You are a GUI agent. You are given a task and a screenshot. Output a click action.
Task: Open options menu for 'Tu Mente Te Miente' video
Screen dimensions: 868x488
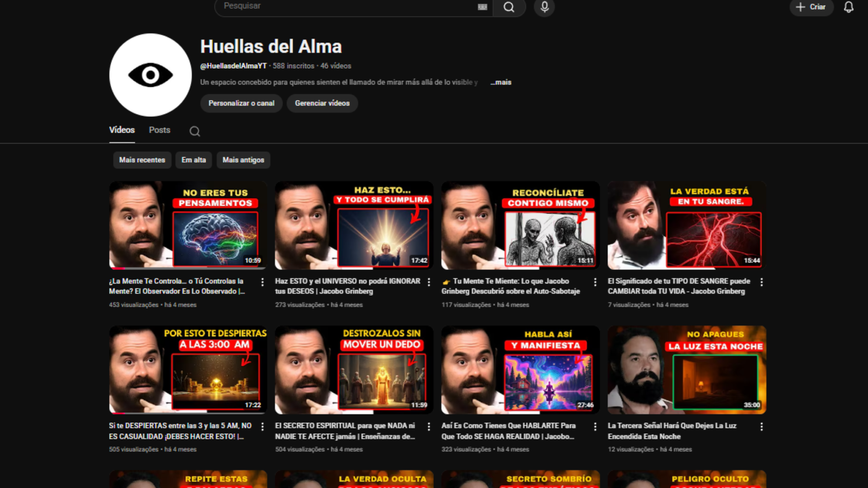point(595,282)
